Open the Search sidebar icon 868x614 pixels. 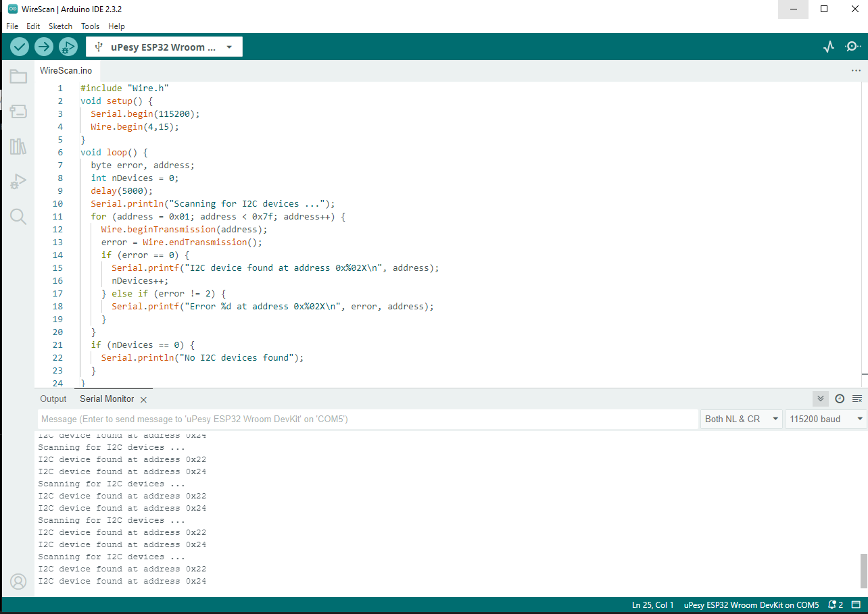click(18, 216)
